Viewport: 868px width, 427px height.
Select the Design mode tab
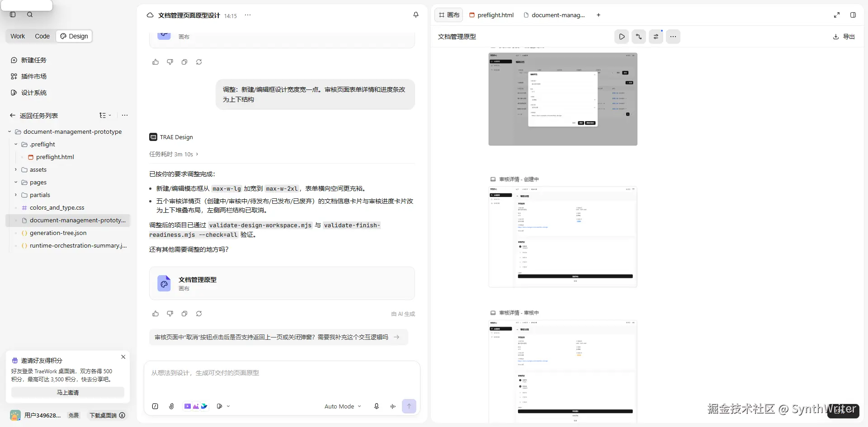74,36
